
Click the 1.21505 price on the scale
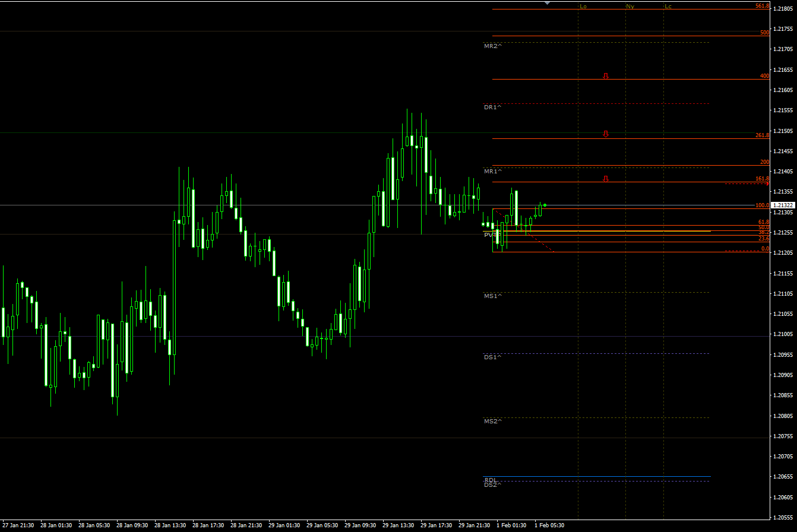click(x=783, y=131)
